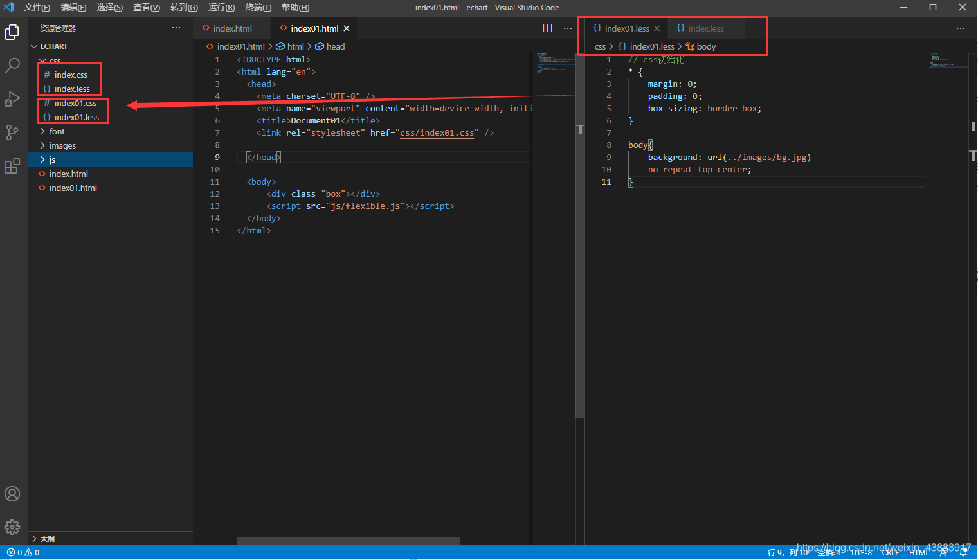
Task: Click the minimap of the right editor
Action: pyautogui.click(x=948, y=61)
